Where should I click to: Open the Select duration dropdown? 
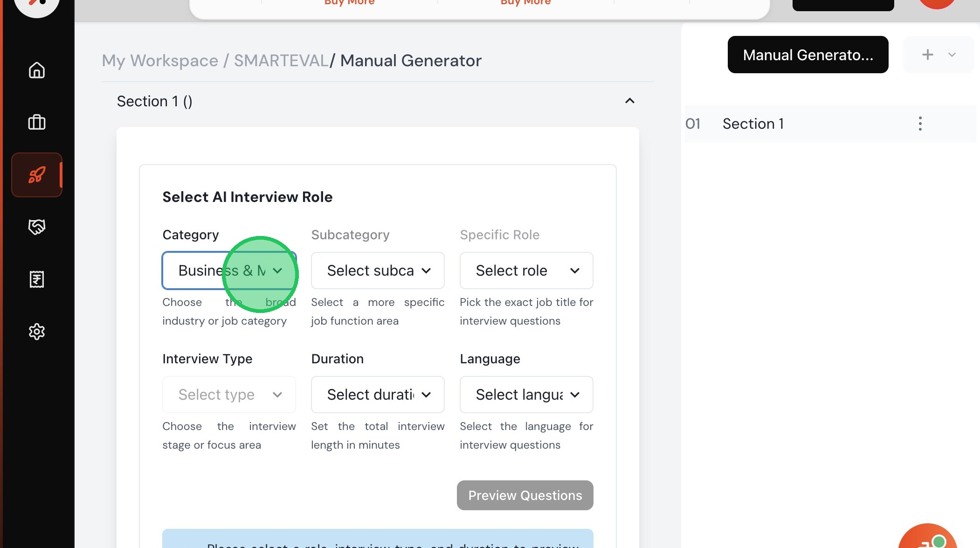[377, 395]
